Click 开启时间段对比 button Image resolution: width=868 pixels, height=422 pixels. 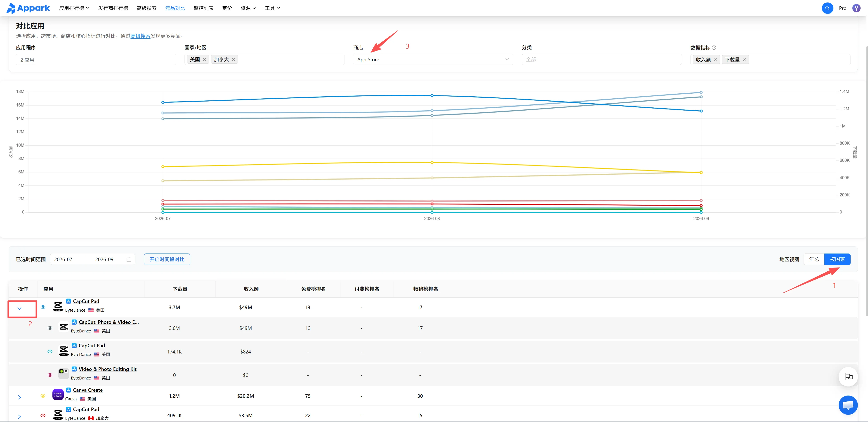(167, 259)
